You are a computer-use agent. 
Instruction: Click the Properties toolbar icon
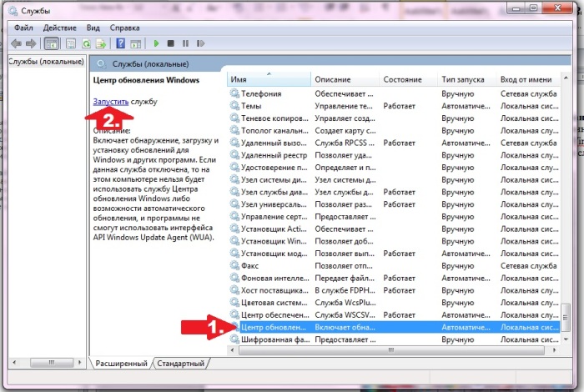click(x=71, y=43)
